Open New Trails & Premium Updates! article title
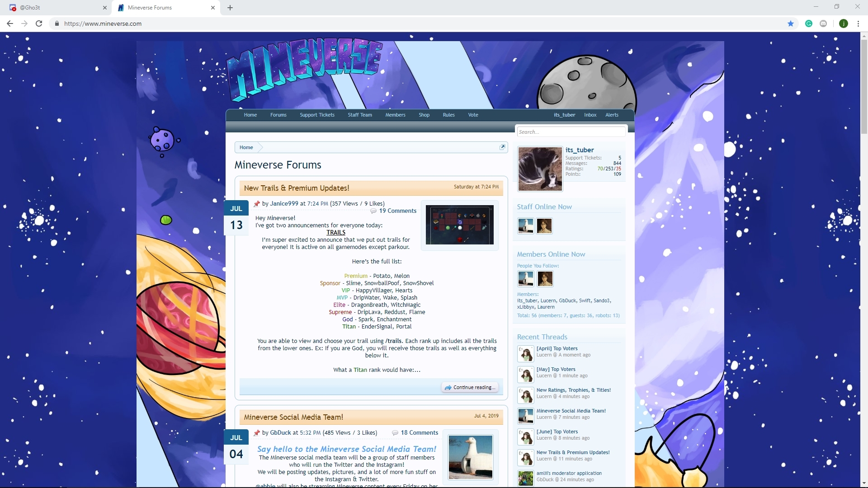The width and height of the screenshot is (868, 488). (x=297, y=188)
